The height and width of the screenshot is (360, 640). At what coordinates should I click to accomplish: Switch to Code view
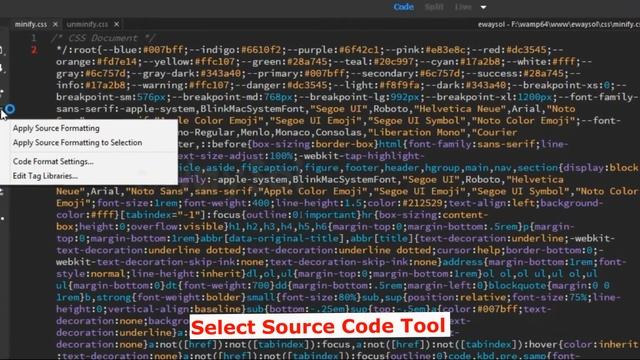[x=403, y=7]
